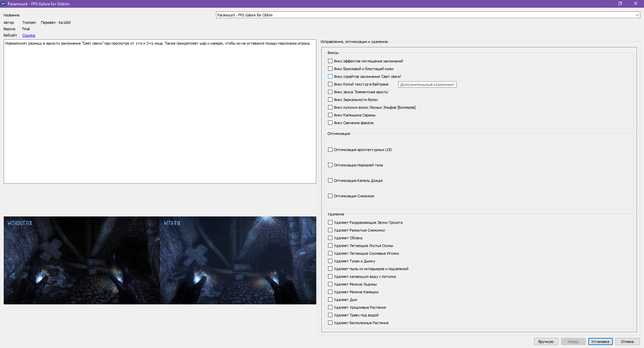Check 'Удаляет Раздражающие Звуки Грохота'
The height and width of the screenshot is (348, 644).
[330, 222]
